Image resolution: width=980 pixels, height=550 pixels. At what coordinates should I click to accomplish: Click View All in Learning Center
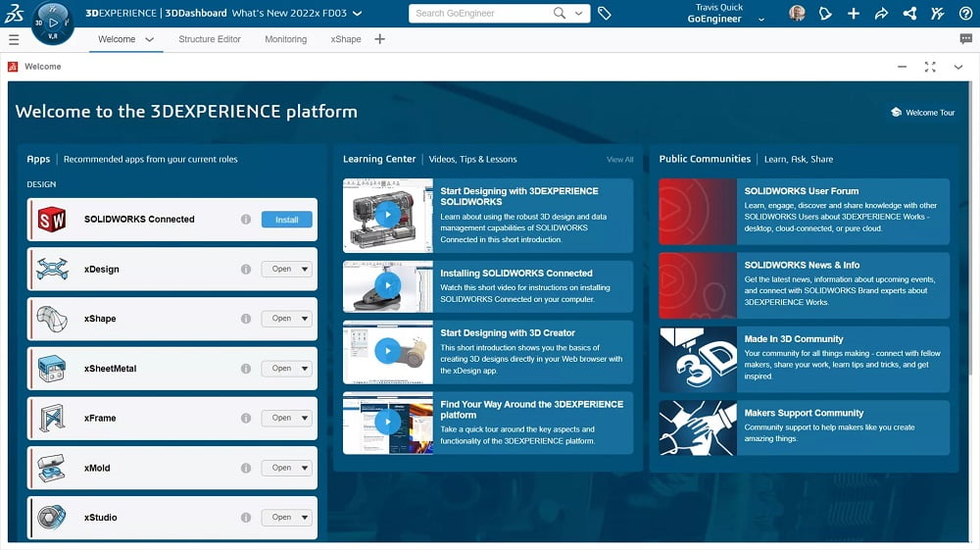tap(620, 160)
